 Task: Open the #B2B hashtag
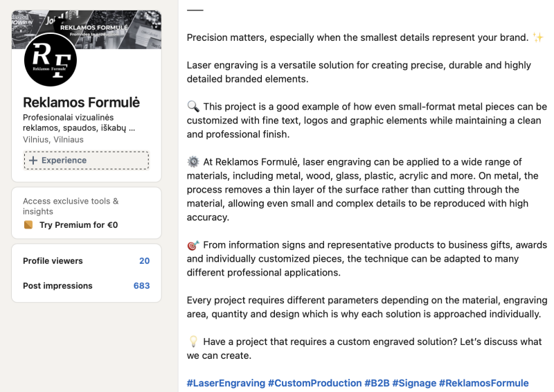[x=377, y=383]
